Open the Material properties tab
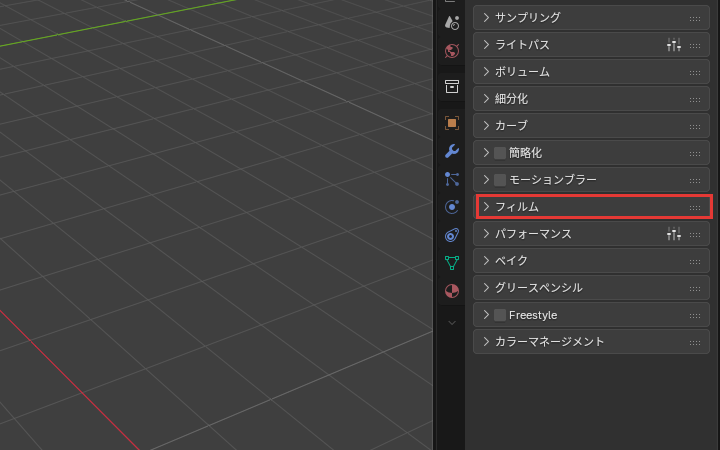This screenshot has width=720, height=450. [452, 291]
